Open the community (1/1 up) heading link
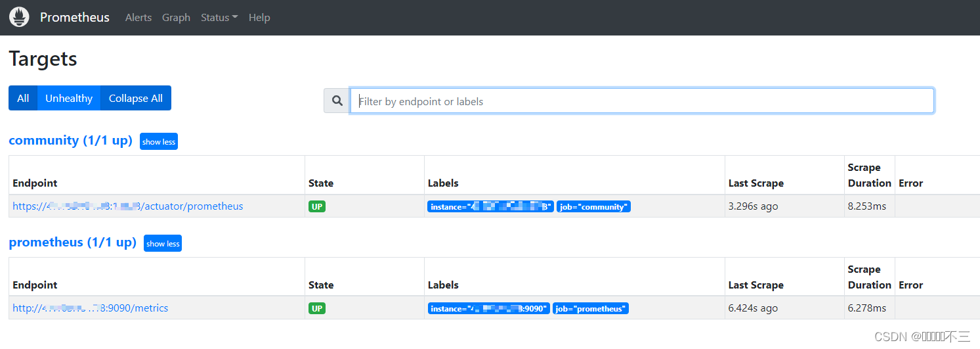This screenshot has width=980, height=349. tap(71, 140)
